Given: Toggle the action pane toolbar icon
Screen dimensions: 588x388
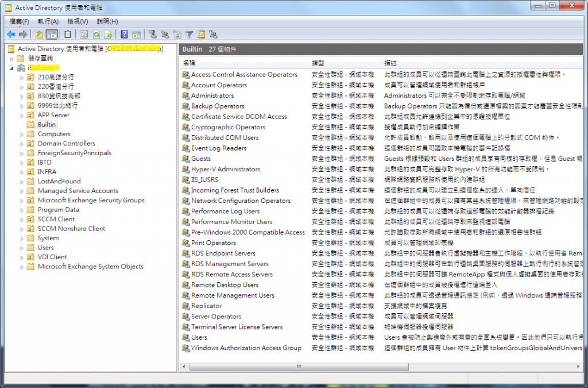Looking at the screenshot, I should point(137,34).
